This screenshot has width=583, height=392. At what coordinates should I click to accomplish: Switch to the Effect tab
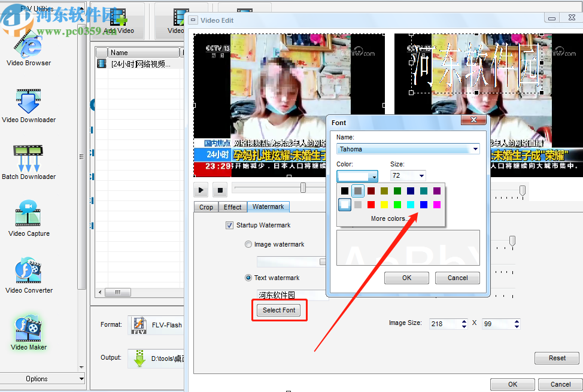[232, 207]
